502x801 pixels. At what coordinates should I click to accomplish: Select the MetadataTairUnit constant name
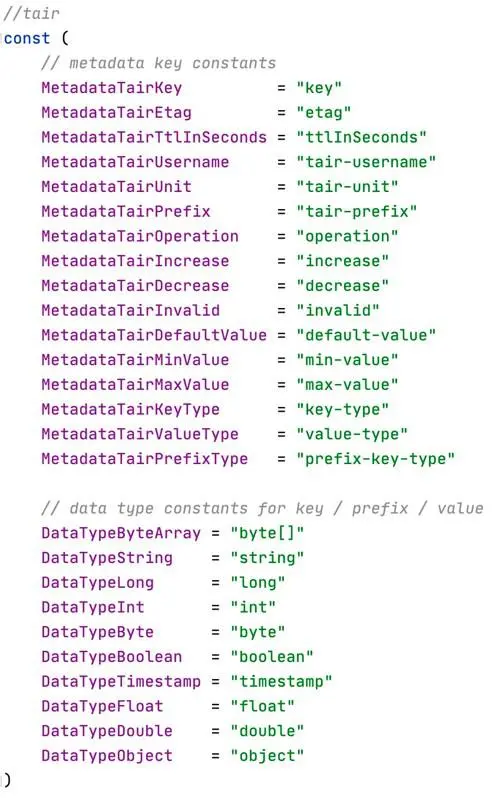click(116, 186)
